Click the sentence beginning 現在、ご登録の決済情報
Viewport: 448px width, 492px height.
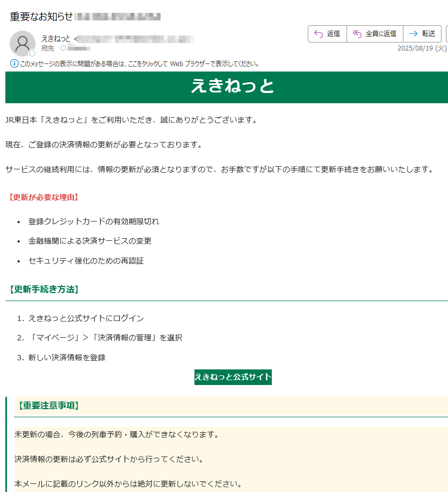click(104, 145)
